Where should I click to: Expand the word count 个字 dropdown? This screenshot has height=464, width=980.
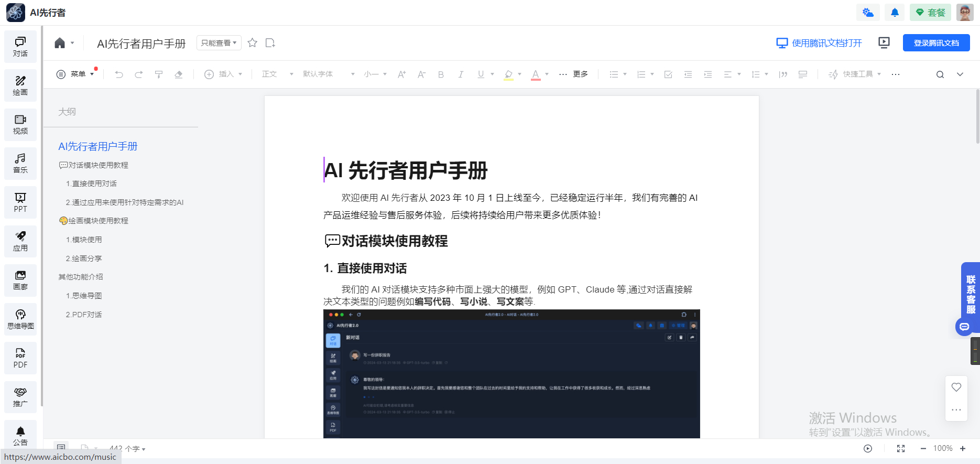(x=127, y=449)
